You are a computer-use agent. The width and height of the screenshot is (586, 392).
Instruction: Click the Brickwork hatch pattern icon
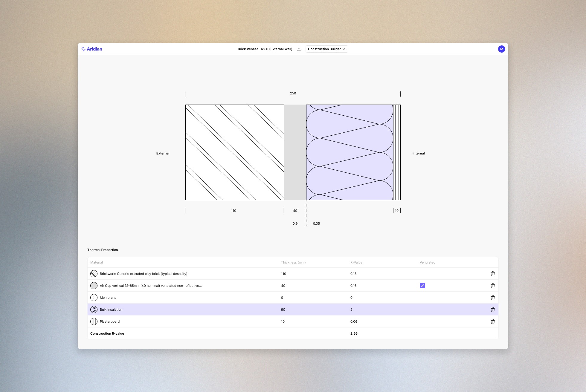point(94,274)
